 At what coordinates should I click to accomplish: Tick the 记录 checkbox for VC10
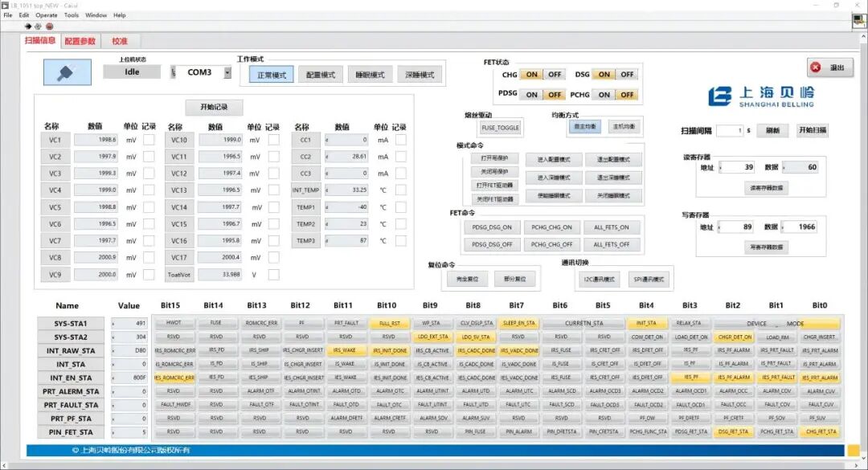[273, 140]
